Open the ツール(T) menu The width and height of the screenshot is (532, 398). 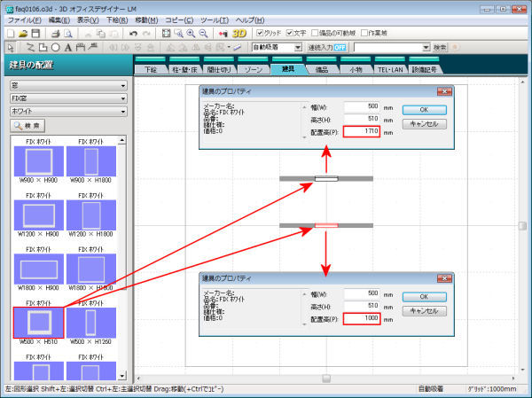click(x=213, y=20)
